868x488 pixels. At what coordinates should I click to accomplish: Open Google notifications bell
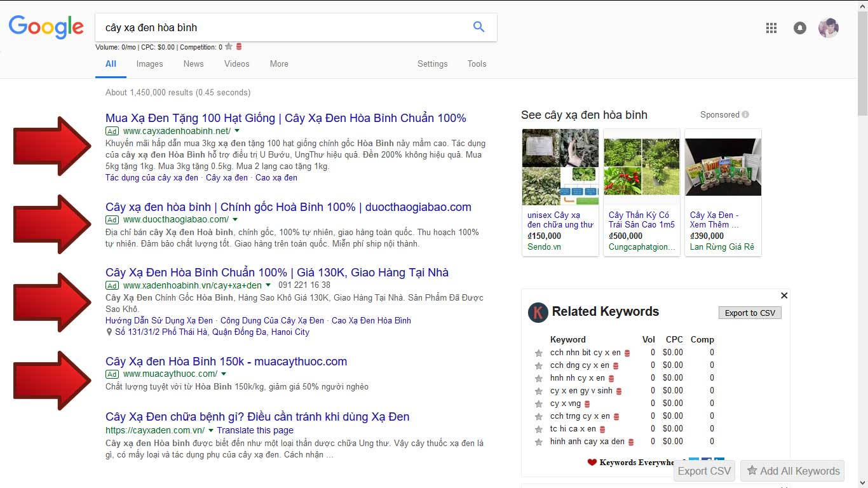tap(800, 28)
